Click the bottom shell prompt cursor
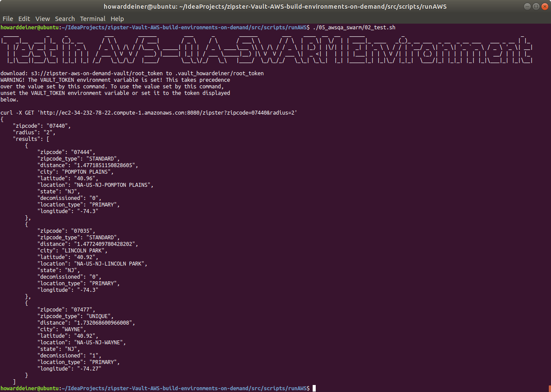 point(314,388)
